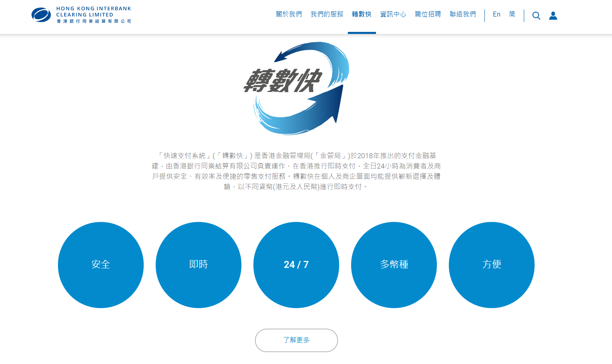Image resolution: width=612 pixels, height=364 pixels.
Task: Click the 24 / 7 blue circle
Action: pos(296,265)
